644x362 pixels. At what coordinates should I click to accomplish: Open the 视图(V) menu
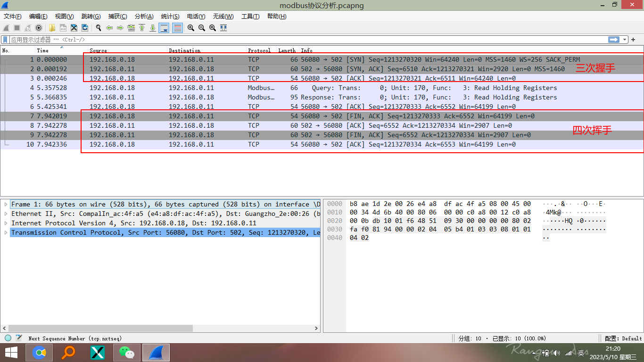click(64, 16)
